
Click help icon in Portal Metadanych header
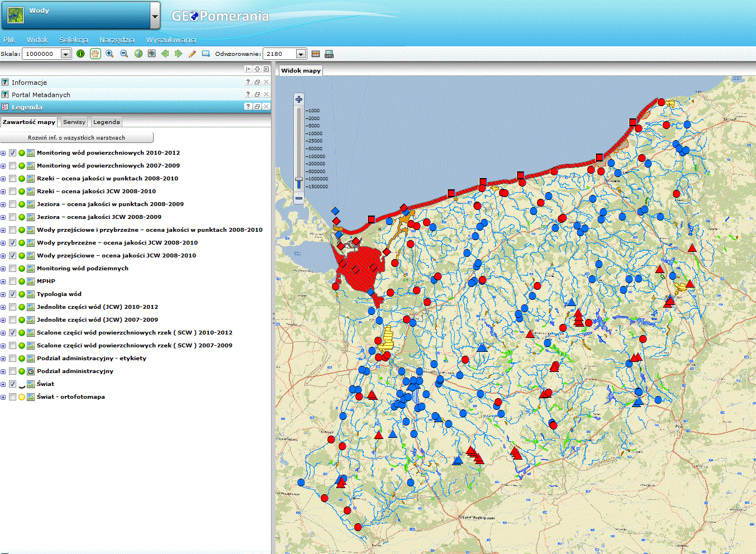click(249, 94)
